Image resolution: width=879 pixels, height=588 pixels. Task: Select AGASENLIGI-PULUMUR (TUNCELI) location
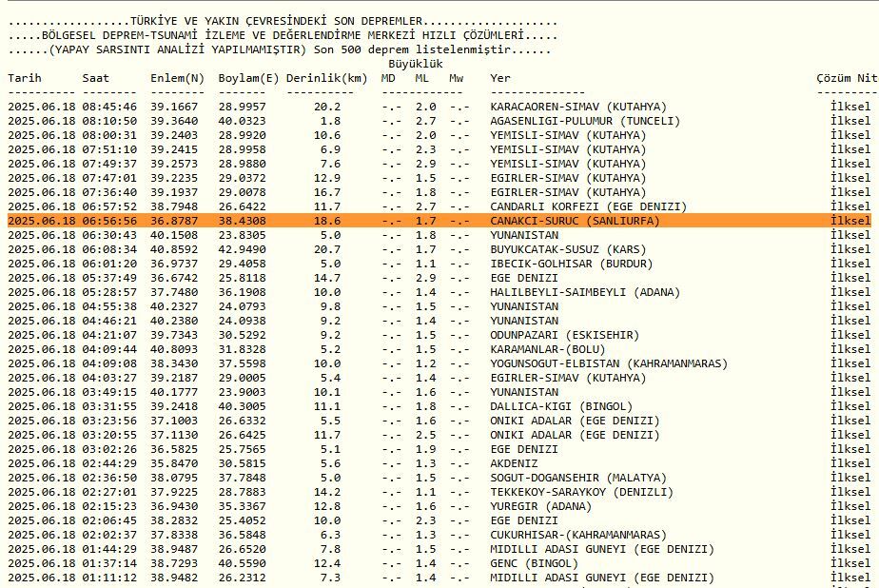[x=585, y=121]
